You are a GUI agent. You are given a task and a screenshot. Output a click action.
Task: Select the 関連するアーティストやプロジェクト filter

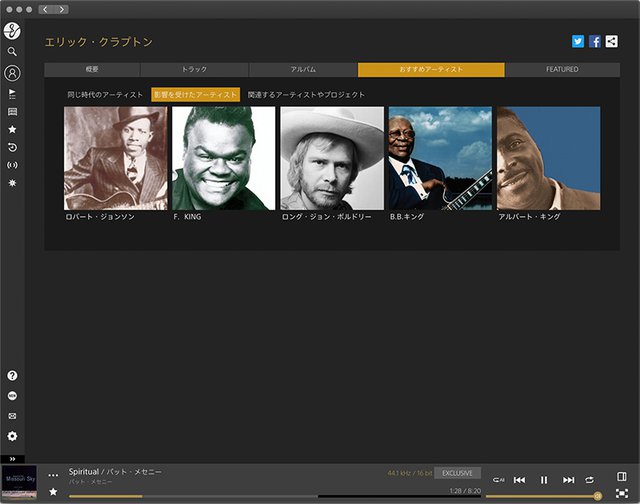(x=306, y=94)
